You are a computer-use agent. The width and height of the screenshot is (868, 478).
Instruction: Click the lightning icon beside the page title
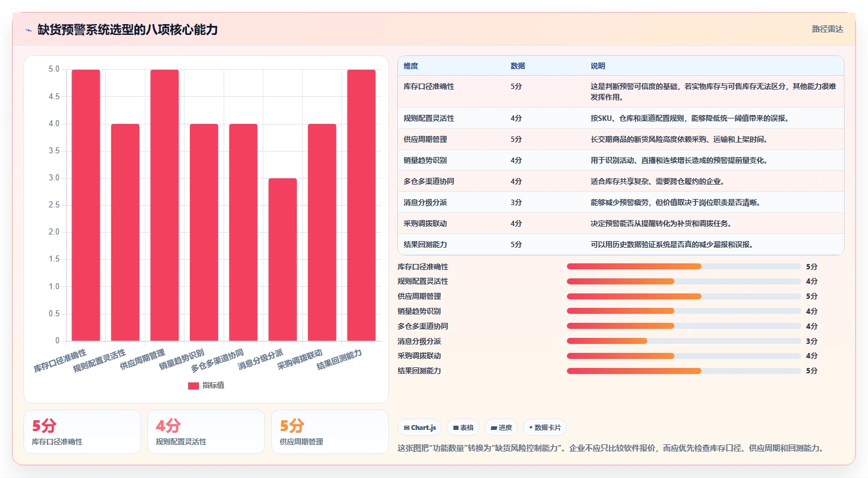28,29
